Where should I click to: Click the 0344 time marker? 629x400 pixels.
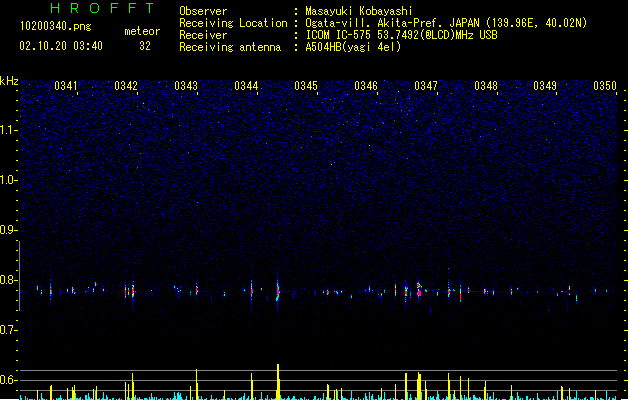click(246, 85)
